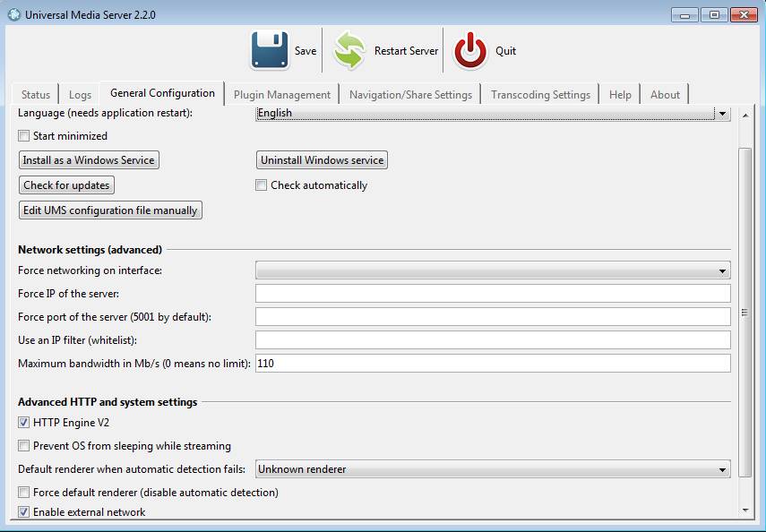Image resolution: width=766 pixels, height=532 pixels.
Task: Open the Navigation/Share Settings tab
Action: pos(410,95)
